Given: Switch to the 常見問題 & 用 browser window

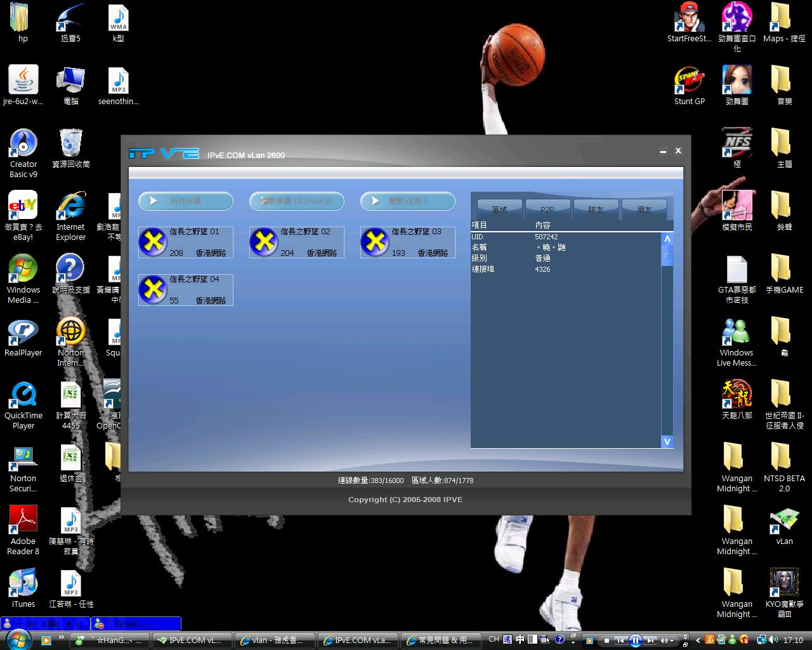Looking at the screenshot, I should pos(442,640).
